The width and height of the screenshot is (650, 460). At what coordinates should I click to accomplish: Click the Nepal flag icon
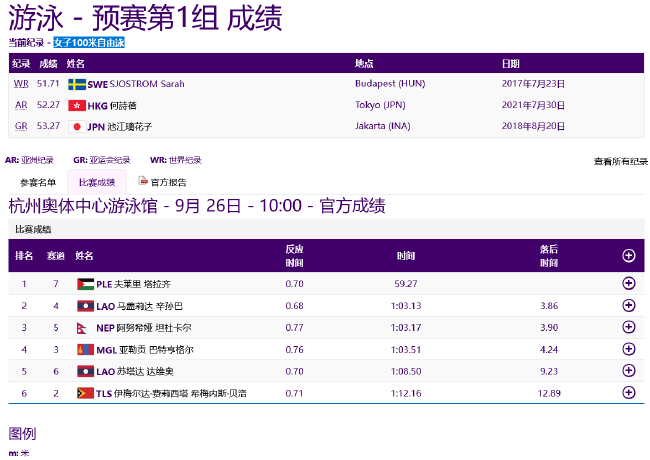coord(84,327)
